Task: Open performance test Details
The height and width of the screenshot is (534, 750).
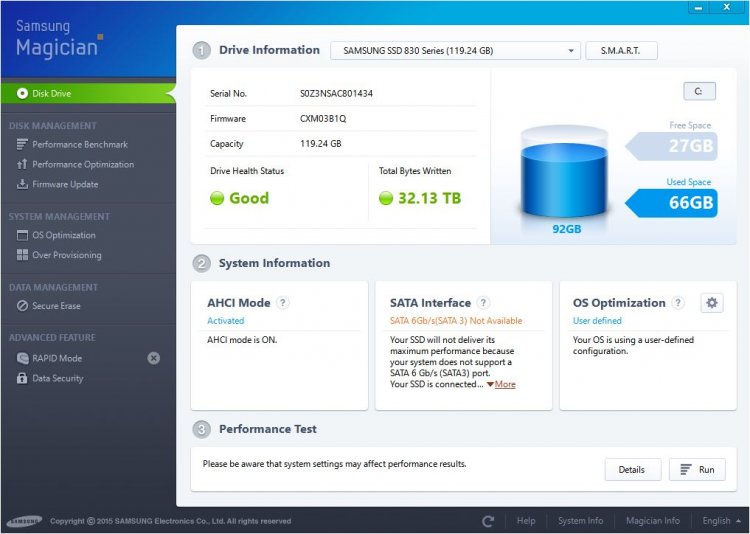Action: click(632, 470)
